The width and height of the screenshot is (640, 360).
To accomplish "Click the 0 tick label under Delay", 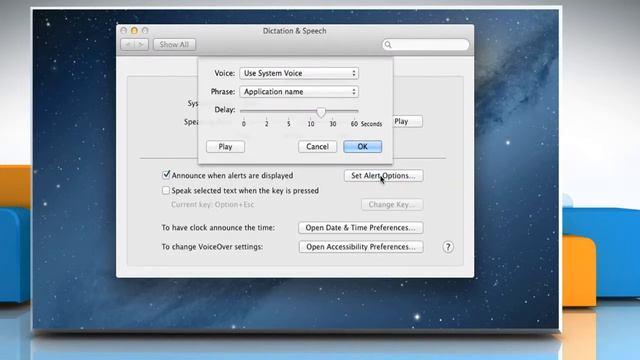I will tap(244, 124).
